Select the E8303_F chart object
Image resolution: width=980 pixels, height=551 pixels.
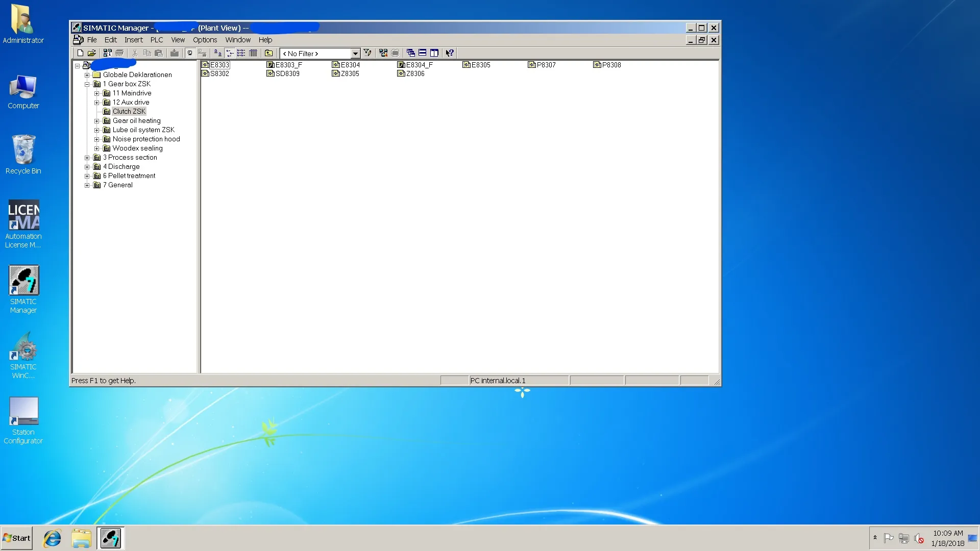coord(284,65)
